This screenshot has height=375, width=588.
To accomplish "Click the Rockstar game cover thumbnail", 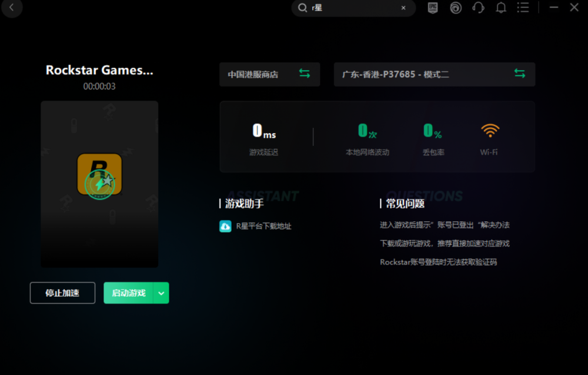I will click(99, 184).
